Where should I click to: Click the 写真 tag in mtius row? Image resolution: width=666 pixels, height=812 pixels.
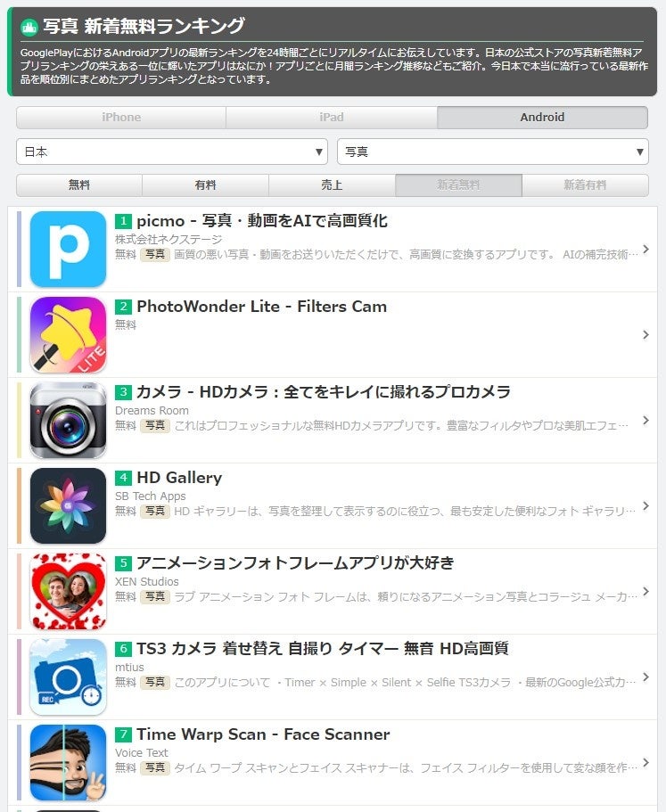click(155, 682)
